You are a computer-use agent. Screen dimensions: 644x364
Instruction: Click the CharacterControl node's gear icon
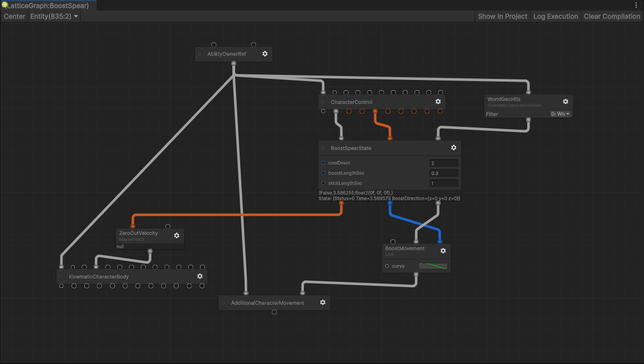tap(438, 102)
